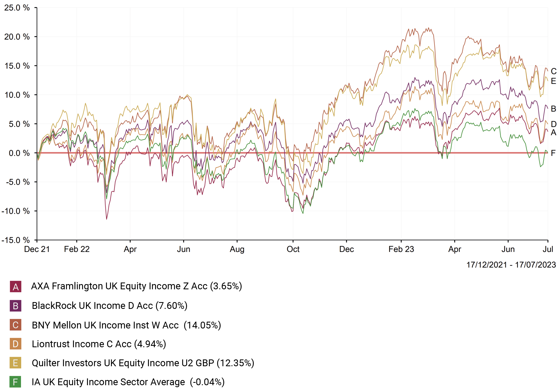Image resolution: width=559 pixels, height=392 pixels.
Task: Toggle visibility of BlackRock UK Income D Acc
Action: [x=110, y=305]
